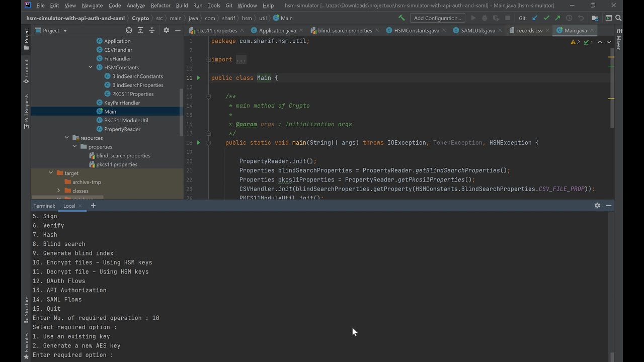The height and width of the screenshot is (362, 644).
Task: Click Add Configuration button
Action: click(x=437, y=18)
